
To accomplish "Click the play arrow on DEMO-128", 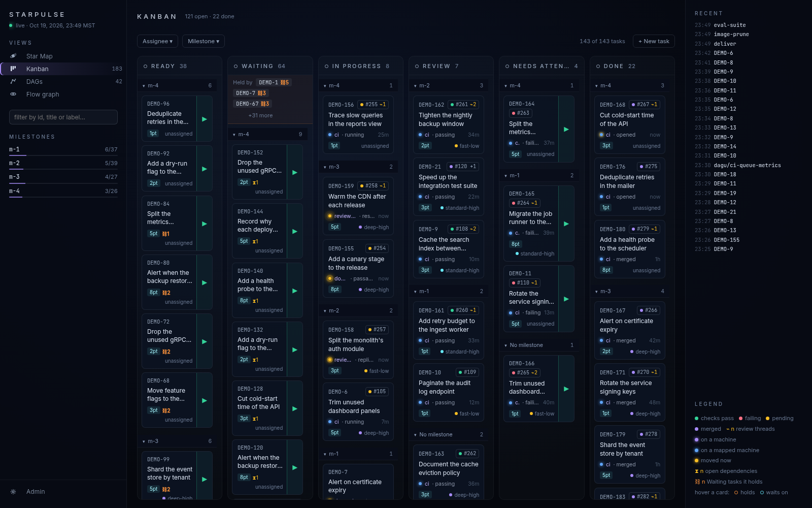I will [x=295, y=408].
